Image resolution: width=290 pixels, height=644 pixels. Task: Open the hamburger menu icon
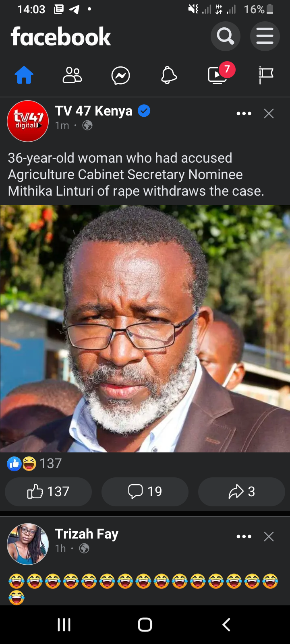click(265, 36)
